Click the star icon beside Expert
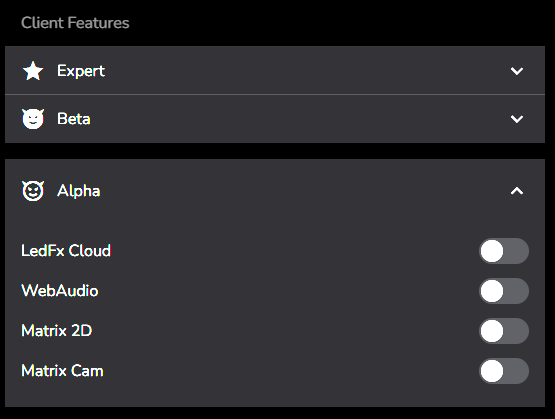Screen dimensions: 555x419 pos(33,71)
